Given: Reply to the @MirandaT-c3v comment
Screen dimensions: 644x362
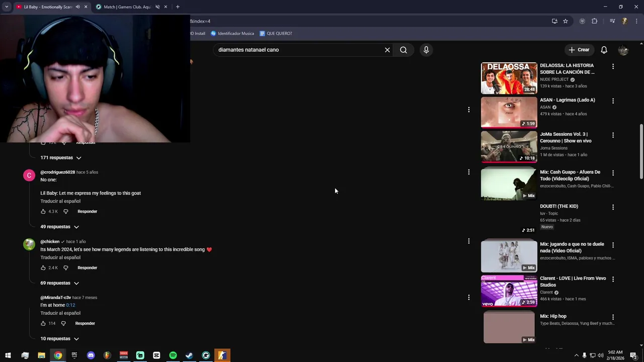Looking at the screenshot, I should click(x=85, y=323).
